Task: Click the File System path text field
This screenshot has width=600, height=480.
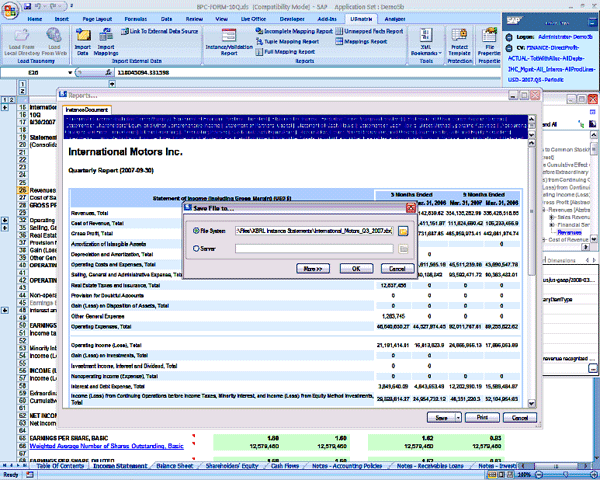Action: coord(316,231)
